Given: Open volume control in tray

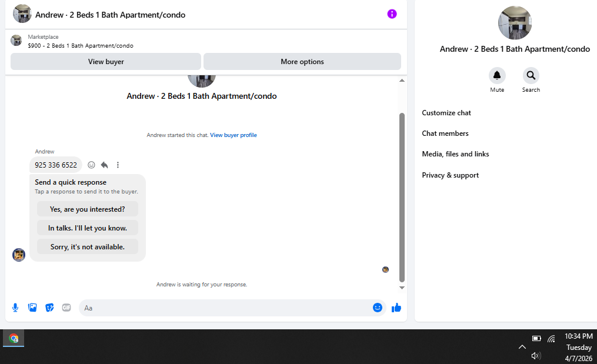Looking at the screenshot, I should pos(536,356).
